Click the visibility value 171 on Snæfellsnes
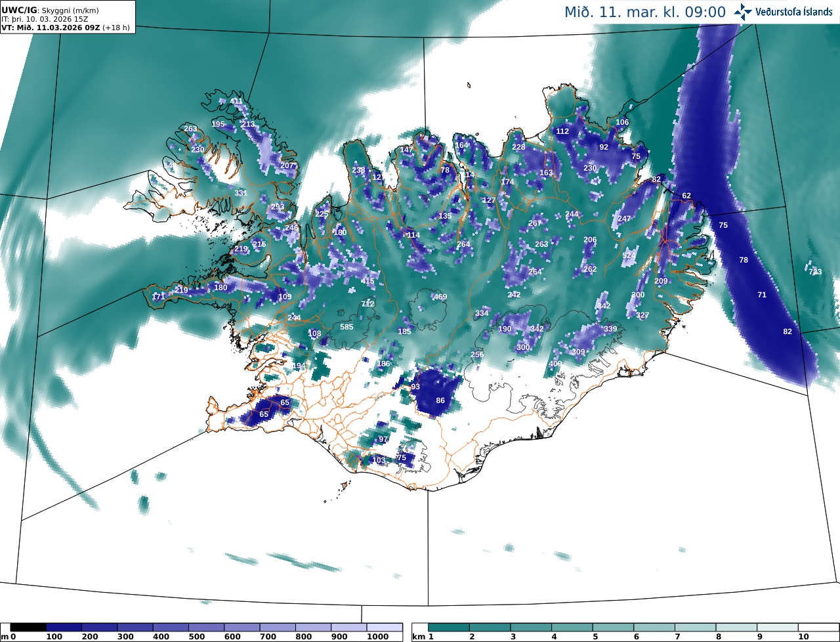 158,297
